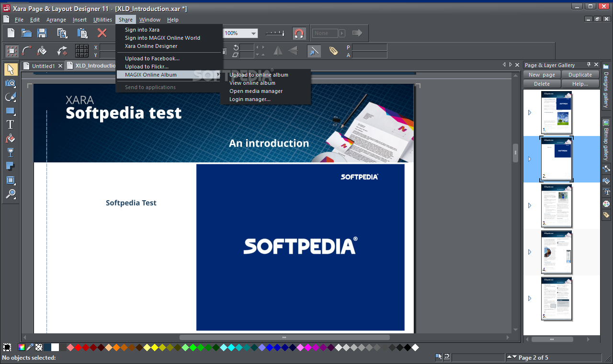The width and height of the screenshot is (613, 364).
Task: Open the Line gallery icon on the right sidebar
Action: coord(606,169)
